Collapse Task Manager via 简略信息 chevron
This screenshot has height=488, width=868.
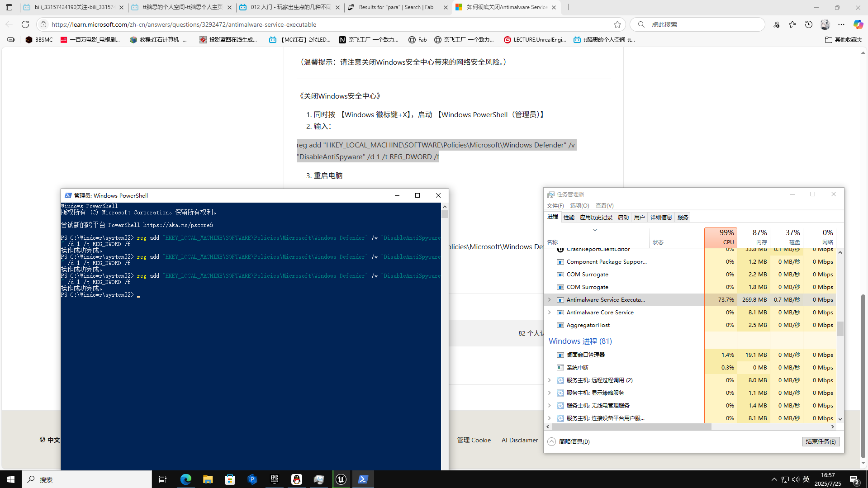[551, 441]
